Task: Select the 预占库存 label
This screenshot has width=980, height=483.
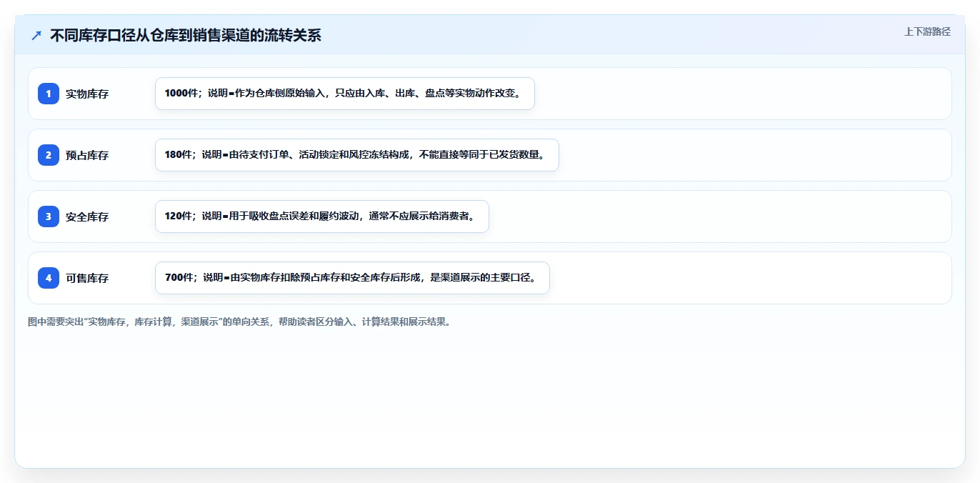Action: pos(87,155)
